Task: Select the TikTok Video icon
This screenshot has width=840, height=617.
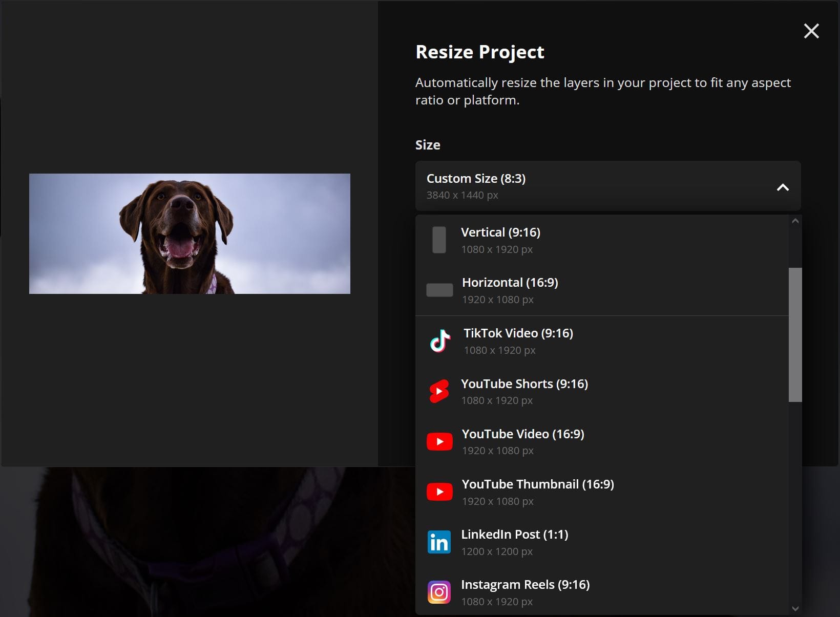Action: click(x=439, y=341)
